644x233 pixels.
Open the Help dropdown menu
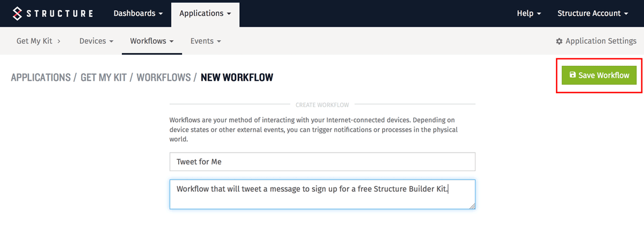pos(529,13)
